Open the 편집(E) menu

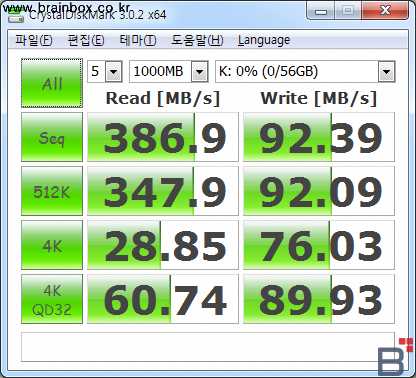click(x=86, y=40)
